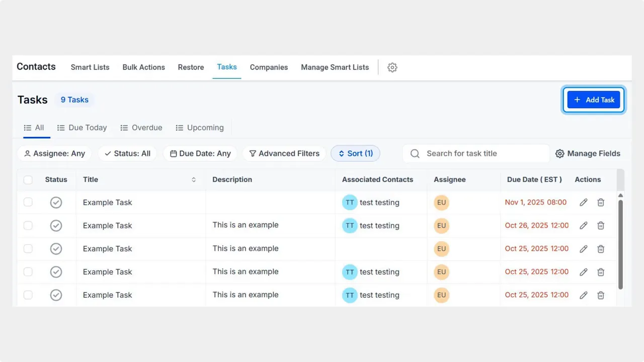Open the settings gear next to Manage Smart Lists
Screen dimensions: 644x362
coord(392,67)
